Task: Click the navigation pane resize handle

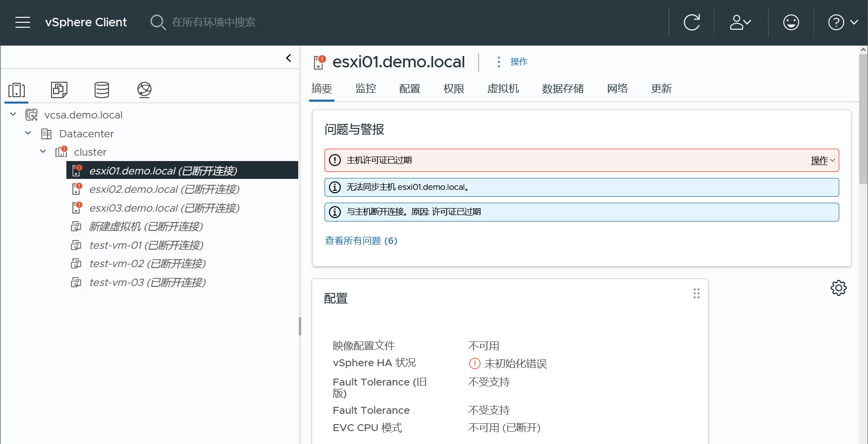Action: tap(300, 327)
